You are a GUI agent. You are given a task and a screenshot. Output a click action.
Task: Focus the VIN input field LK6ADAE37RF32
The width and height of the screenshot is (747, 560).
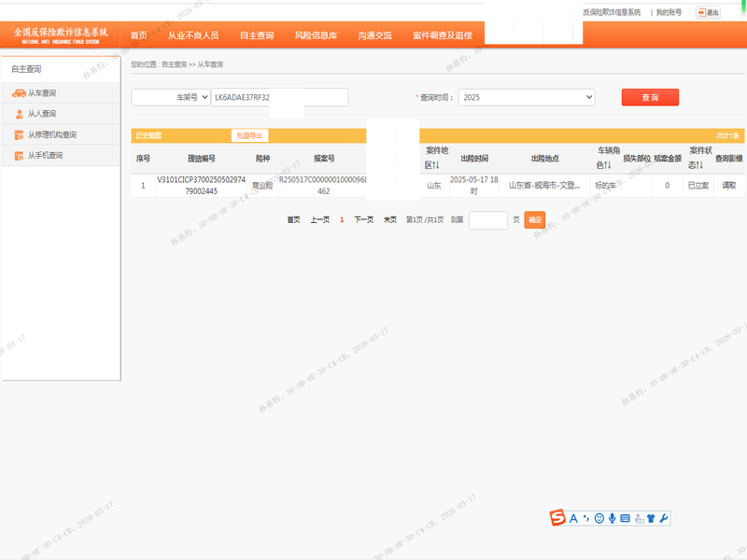click(279, 97)
